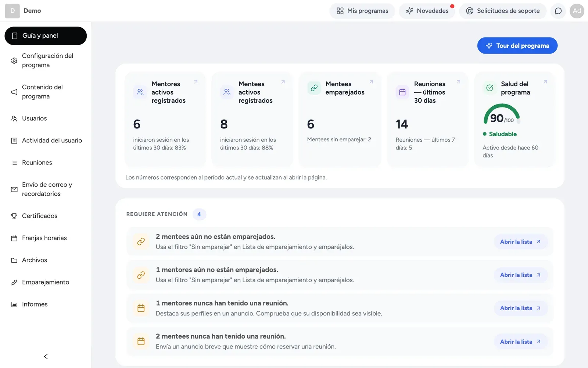Open Mentores activos registrados arrow icon

point(196,82)
